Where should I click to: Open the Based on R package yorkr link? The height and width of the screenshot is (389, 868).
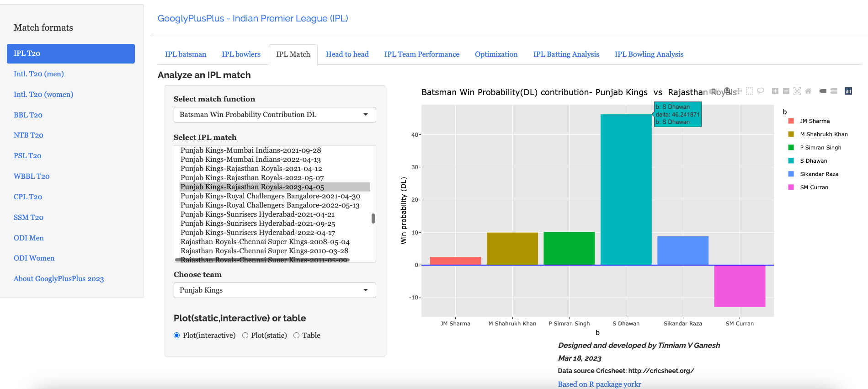click(x=599, y=384)
